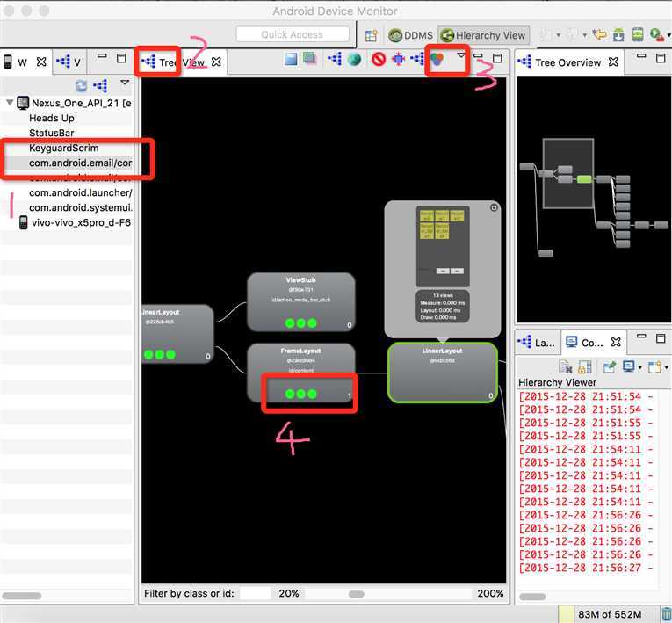Click the Open Perspective icon
This screenshot has height=623, width=672.
372,35
